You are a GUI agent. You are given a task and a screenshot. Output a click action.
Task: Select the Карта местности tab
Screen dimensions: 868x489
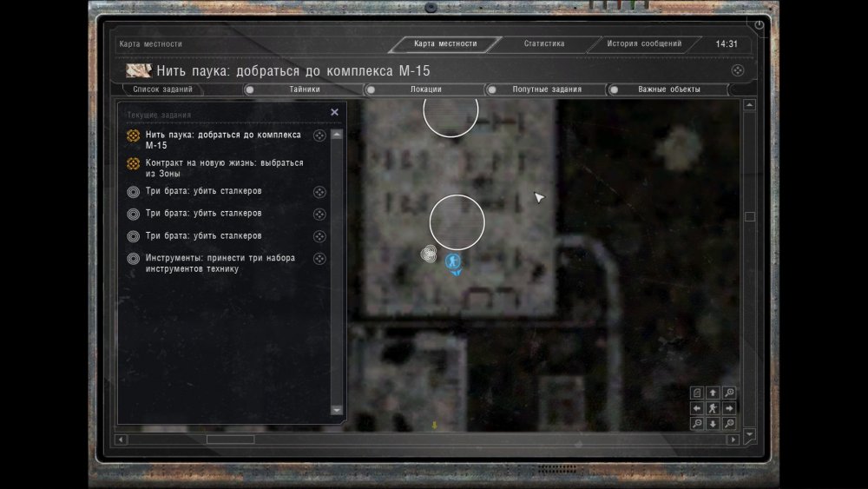pos(445,43)
